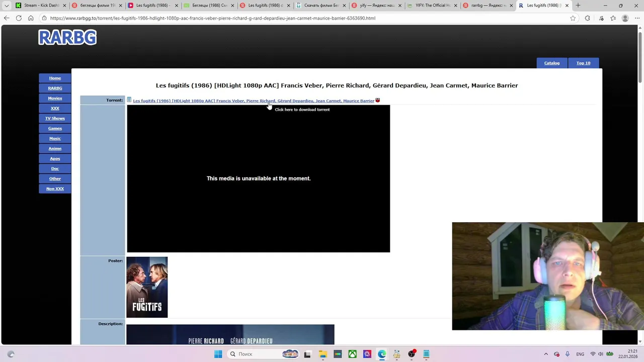The image size is (644, 362).
Task: Reload the page with refresh icon
Action: [19, 18]
